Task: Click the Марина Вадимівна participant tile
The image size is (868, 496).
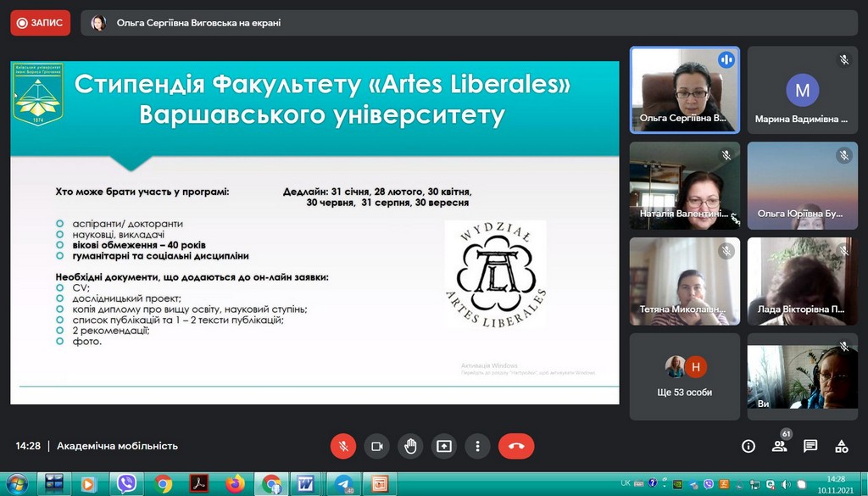Action: click(802, 89)
